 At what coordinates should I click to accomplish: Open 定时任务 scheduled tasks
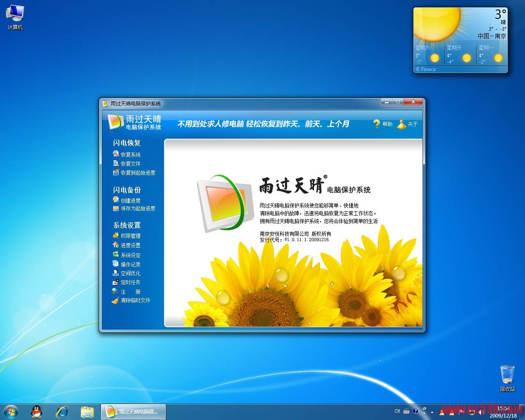pos(127,282)
